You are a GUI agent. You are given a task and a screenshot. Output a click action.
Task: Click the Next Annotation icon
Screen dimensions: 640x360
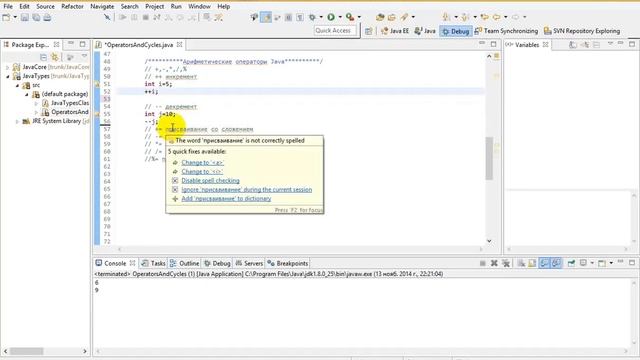coord(447,17)
